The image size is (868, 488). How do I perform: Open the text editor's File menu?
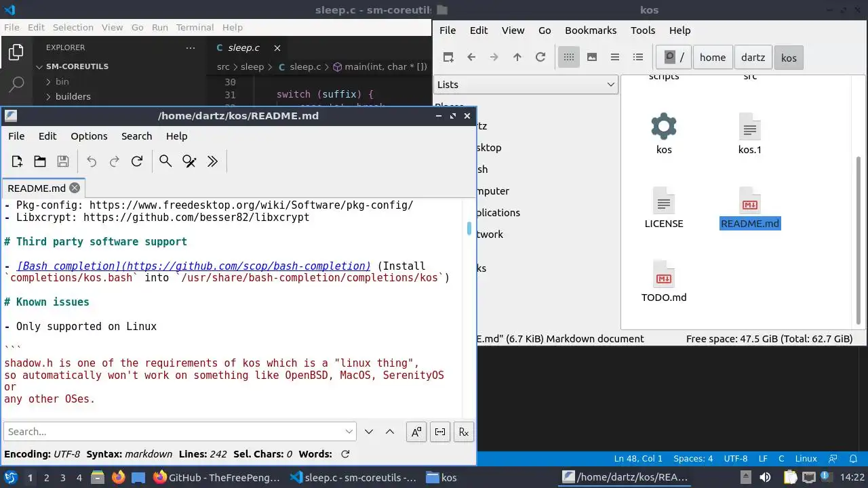[16, 136]
